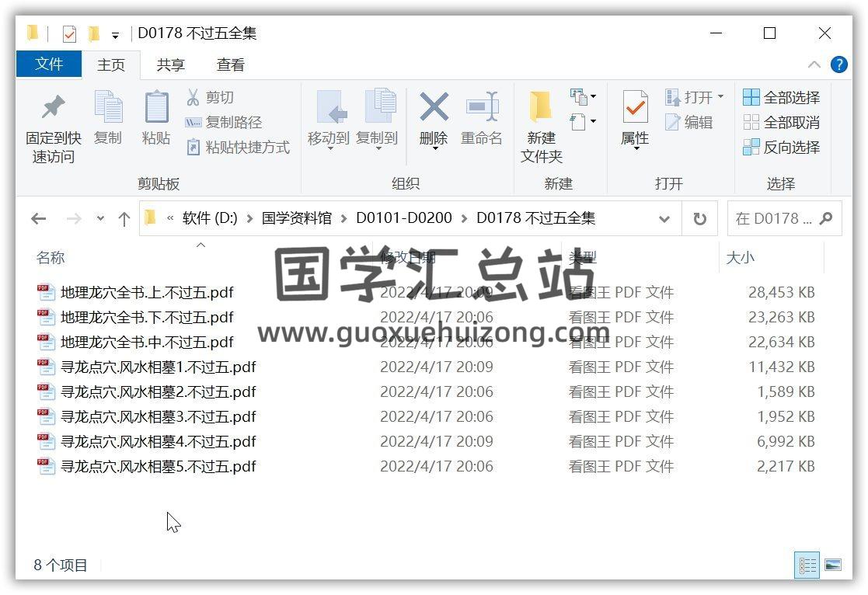Click the Up one level arrow
This screenshot has height=595, width=868.
tap(124, 219)
